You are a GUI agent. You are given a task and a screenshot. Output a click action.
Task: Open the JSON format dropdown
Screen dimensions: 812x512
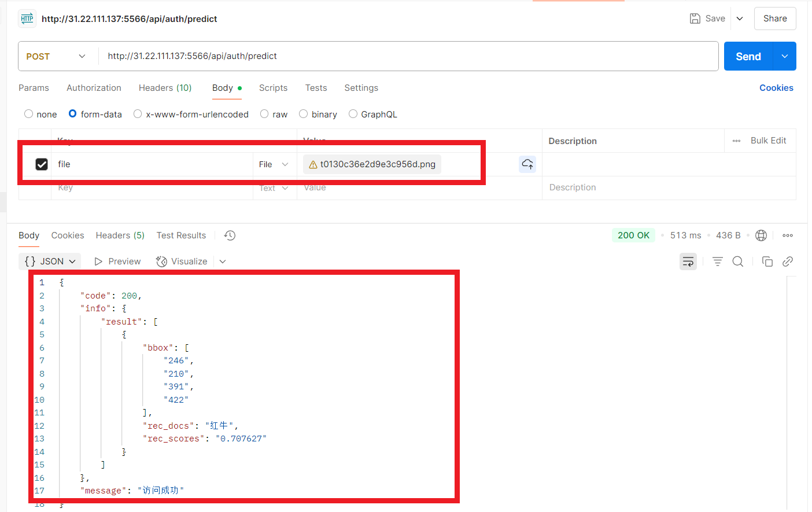tap(50, 261)
